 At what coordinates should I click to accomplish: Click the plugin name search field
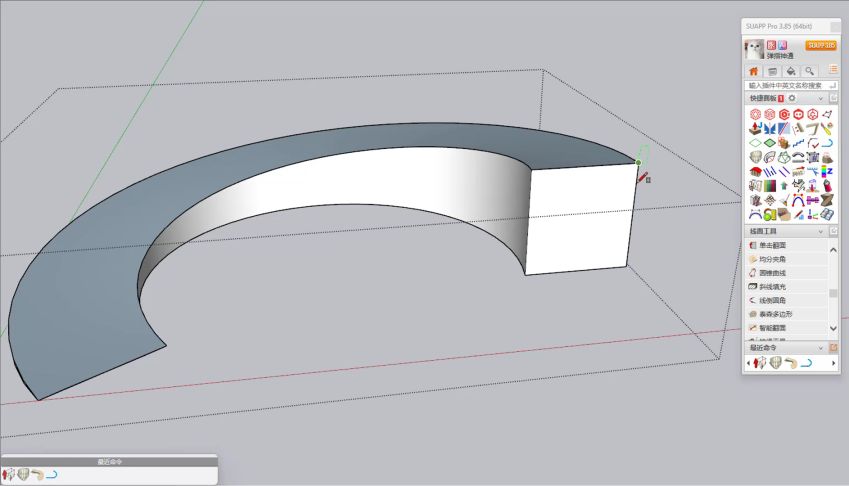(x=791, y=86)
